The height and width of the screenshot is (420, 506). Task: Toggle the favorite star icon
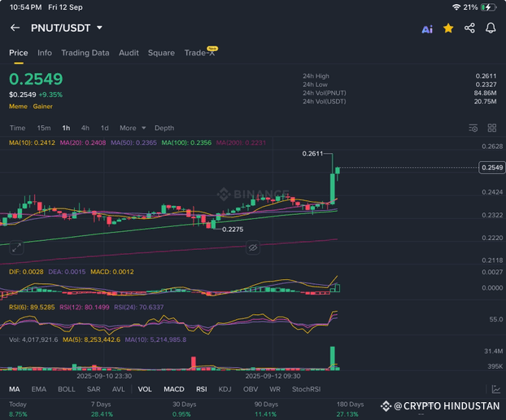[x=448, y=28]
